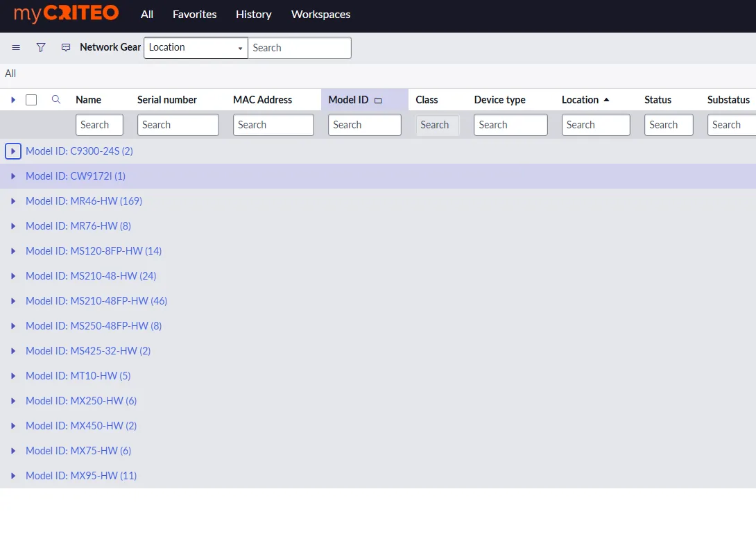Open the Location search field dropdown
Screen dimensions: 756x557
pos(196,48)
